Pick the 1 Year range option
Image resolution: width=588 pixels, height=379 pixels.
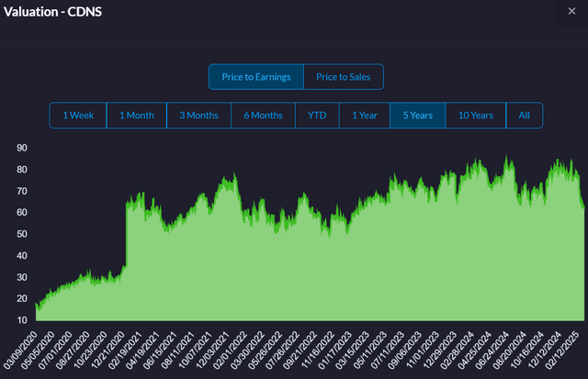tap(365, 116)
